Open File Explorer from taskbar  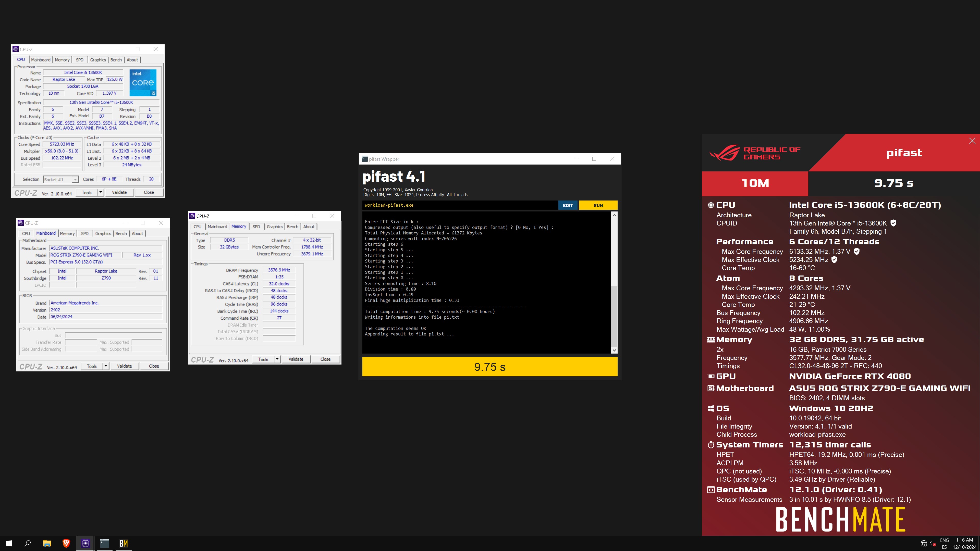click(47, 543)
